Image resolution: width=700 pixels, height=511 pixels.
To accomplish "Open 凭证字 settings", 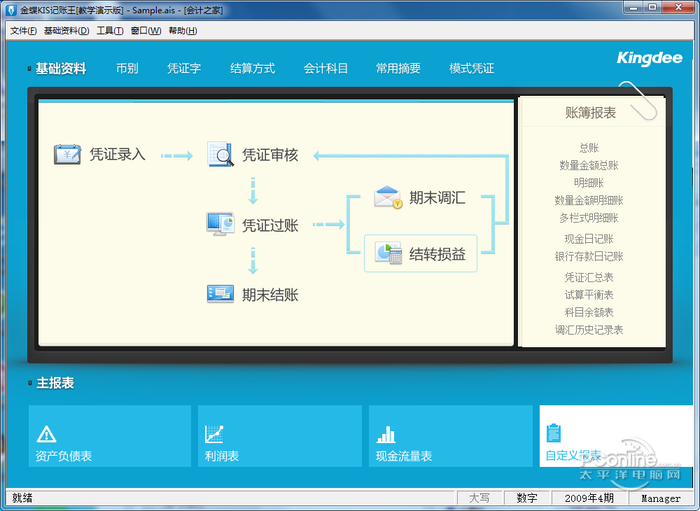I will coord(184,68).
